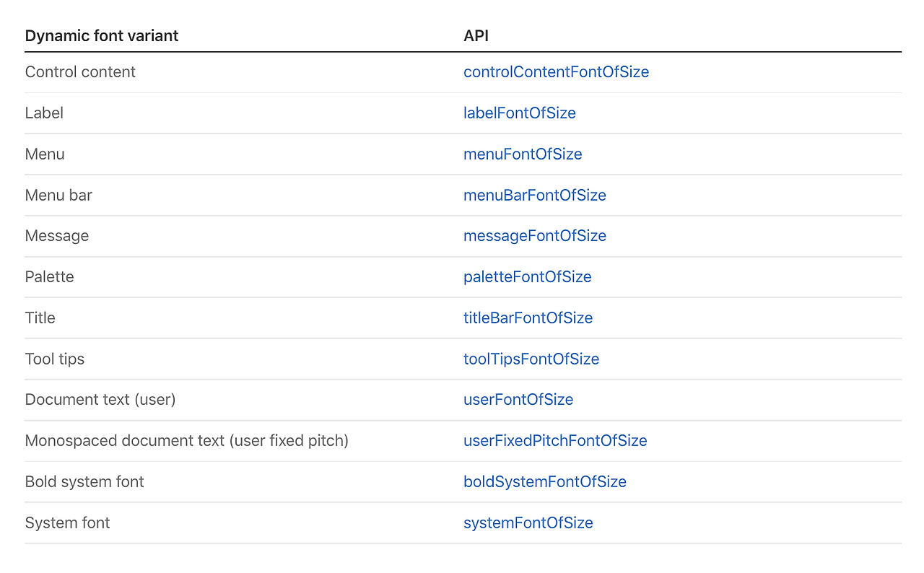Image resolution: width=924 pixels, height=573 pixels.
Task: Click the "Document text (user)" cell
Action: (x=100, y=400)
